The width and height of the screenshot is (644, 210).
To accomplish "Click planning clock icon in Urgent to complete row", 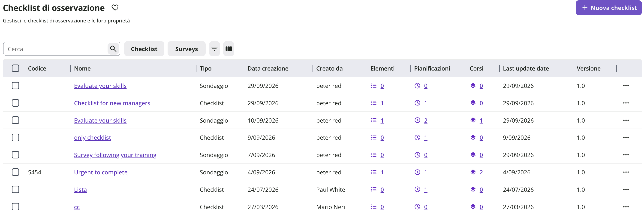I will [417, 172].
